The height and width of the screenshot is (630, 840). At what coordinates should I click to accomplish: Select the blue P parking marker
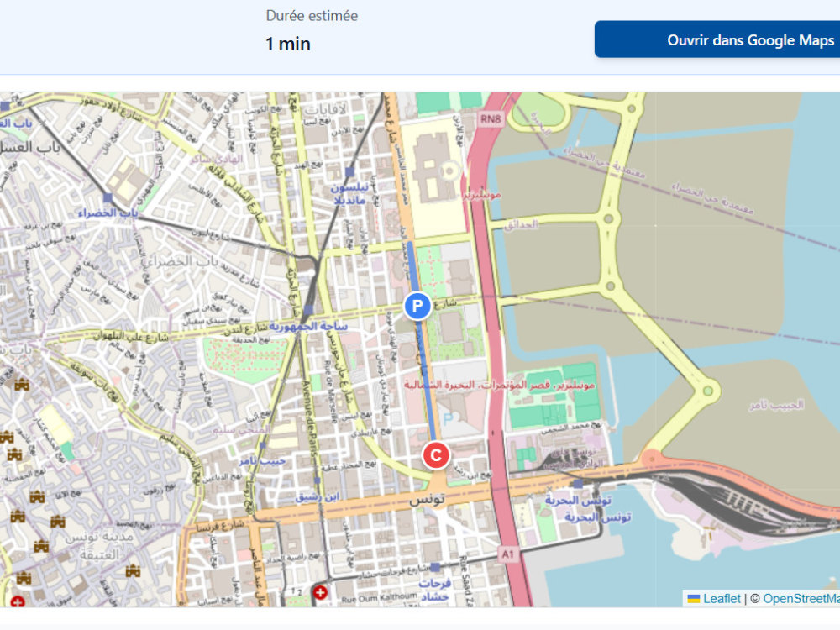(x=417, y=306)
